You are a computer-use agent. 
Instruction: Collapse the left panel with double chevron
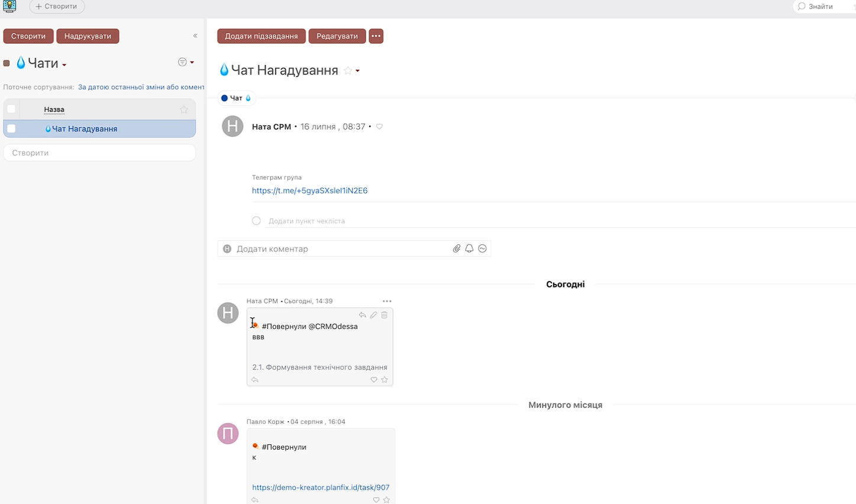point(195,36)
